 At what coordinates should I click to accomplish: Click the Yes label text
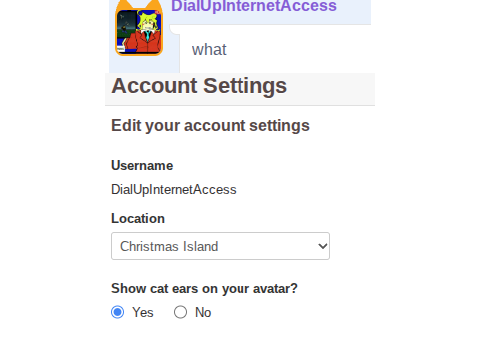coord(143,312)
